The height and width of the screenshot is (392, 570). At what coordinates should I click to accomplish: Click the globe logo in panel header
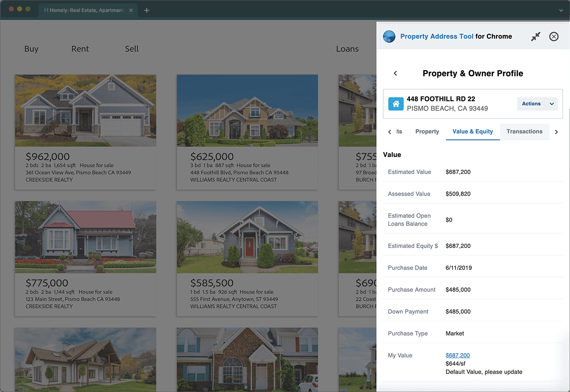tap(389, 37)
